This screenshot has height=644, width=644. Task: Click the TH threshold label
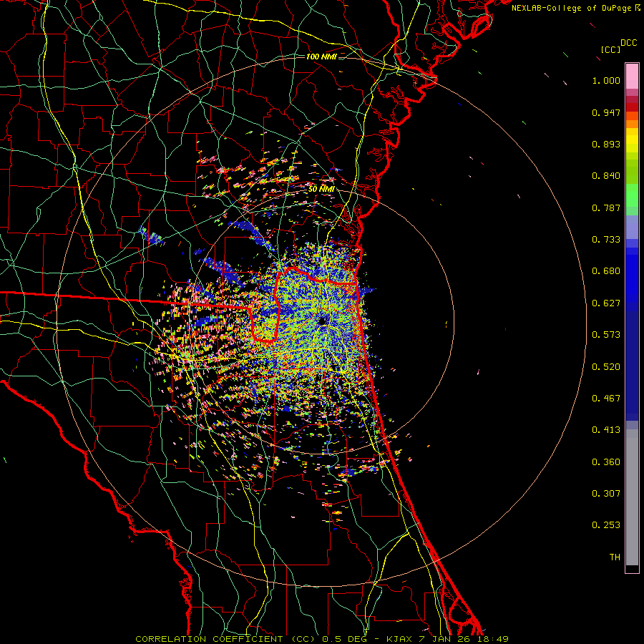click(x=615, y=557)
